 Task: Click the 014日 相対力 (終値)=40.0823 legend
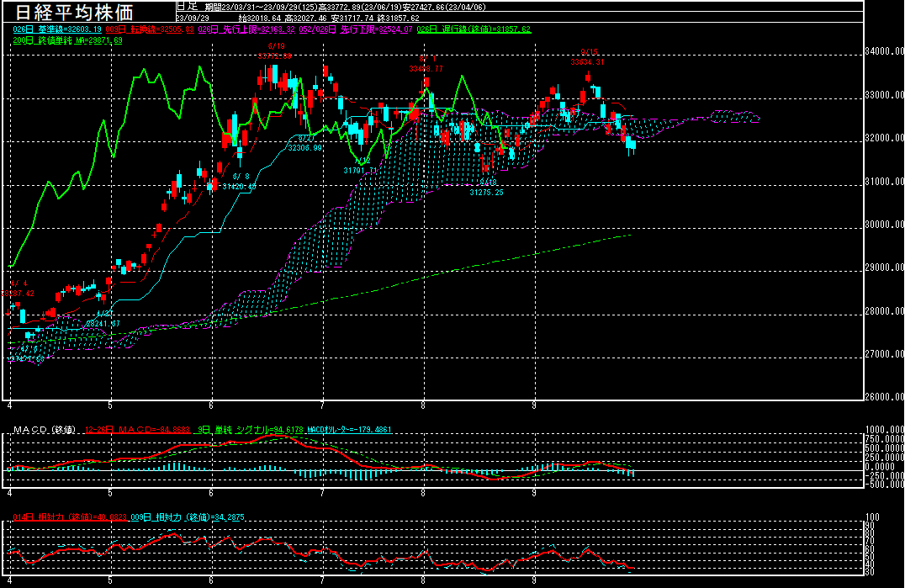click(70, 517)
